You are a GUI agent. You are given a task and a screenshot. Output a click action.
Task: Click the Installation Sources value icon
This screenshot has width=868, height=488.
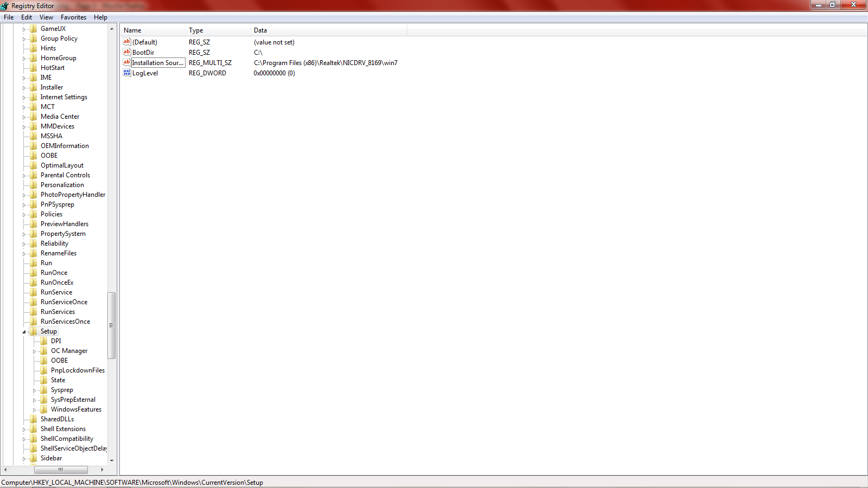127,62
